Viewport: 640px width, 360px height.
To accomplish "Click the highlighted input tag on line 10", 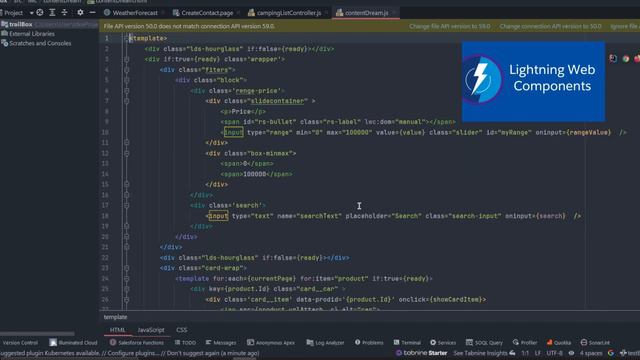I will (x=233, y=132).
